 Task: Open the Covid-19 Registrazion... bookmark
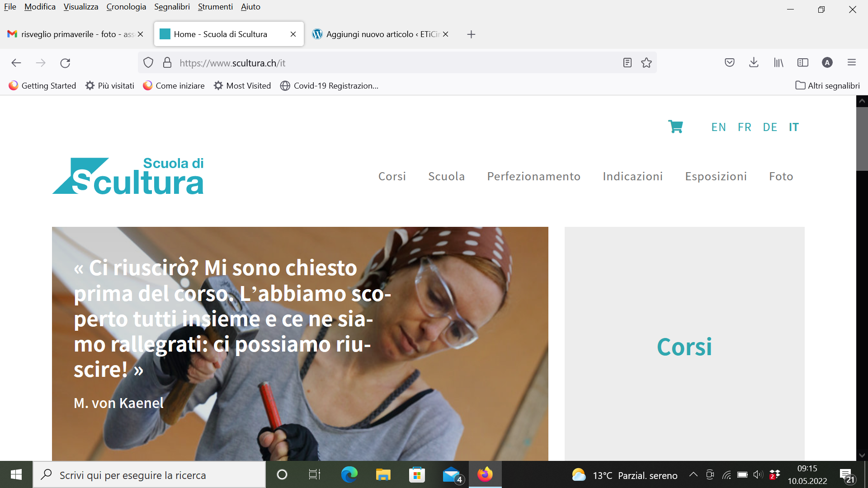(x=330, y=86)
